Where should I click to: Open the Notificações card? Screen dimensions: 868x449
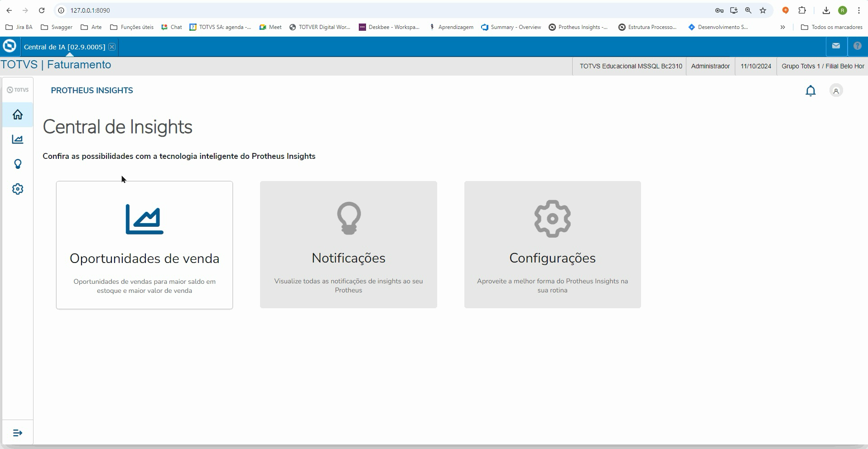tap(348, 245)
